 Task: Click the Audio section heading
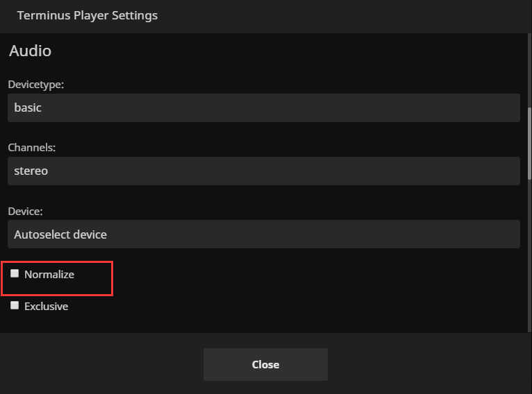[30, 51]
